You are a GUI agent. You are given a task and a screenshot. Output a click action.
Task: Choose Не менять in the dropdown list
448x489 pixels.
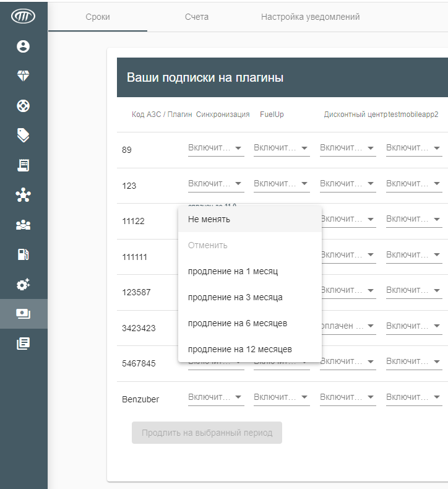click(x=250, y=219)
